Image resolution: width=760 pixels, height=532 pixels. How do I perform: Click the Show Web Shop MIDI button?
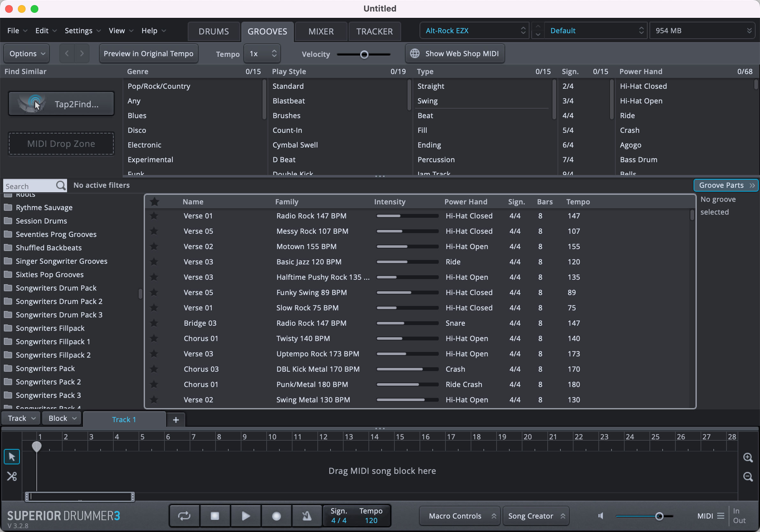pos(455,54)
